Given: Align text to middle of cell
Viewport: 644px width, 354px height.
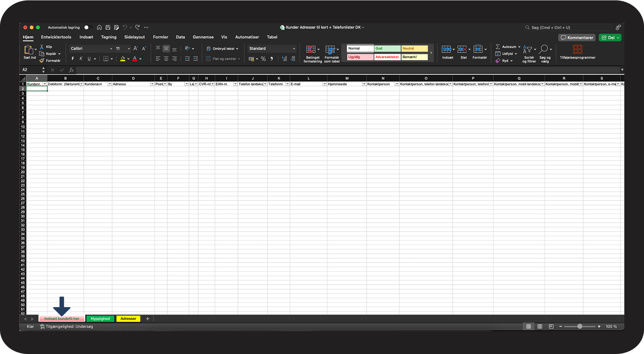Looking at the screenshot, I should [x=166, y=48].
